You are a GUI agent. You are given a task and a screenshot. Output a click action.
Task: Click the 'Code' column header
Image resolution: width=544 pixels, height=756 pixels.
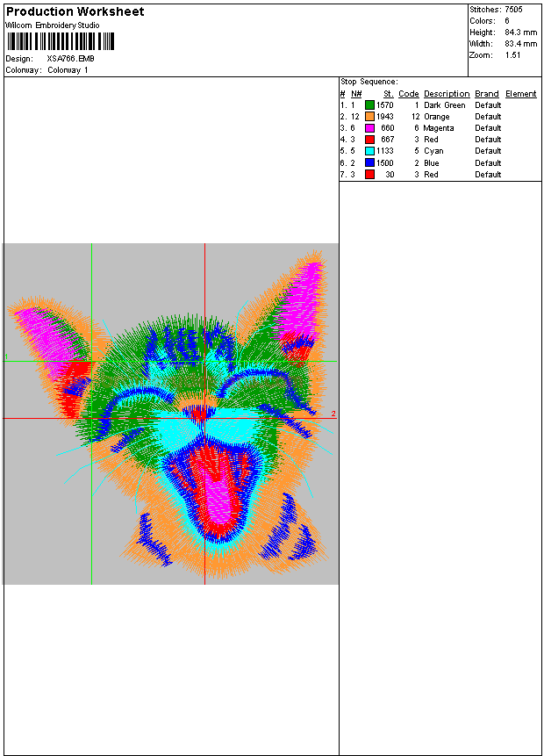[409, 94]
